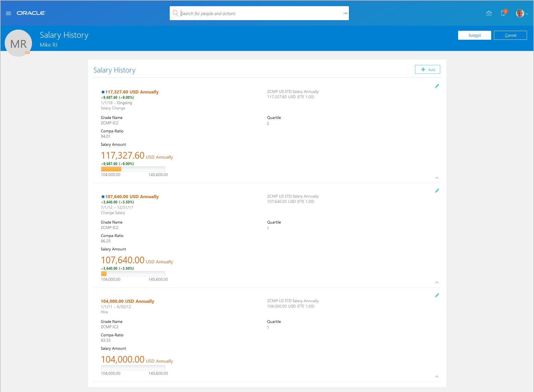Click the salary range bar for 117,327.60
Screen dimensions: 534x392
click(133, 169)
